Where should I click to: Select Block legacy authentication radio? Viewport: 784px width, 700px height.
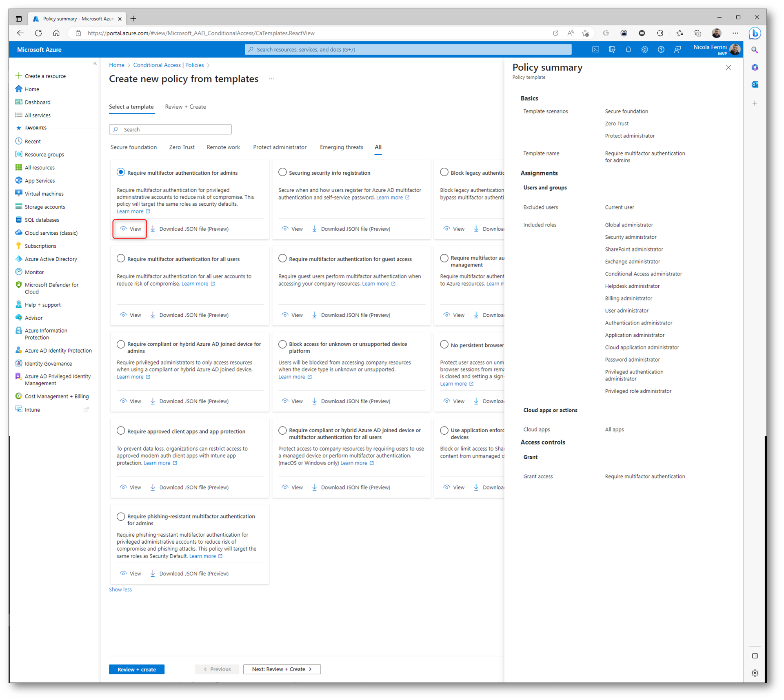444,172
